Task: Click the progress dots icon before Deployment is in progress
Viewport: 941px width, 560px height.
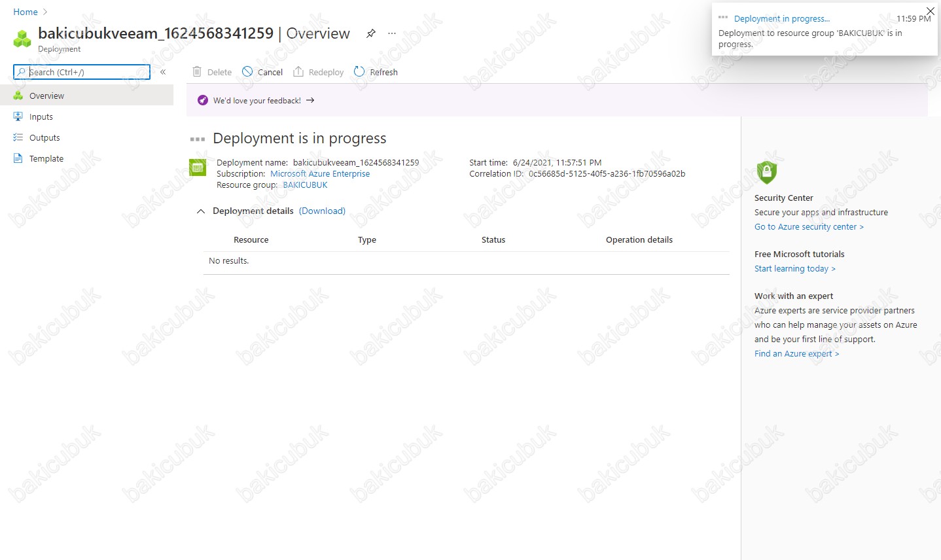Action: [198, 139]
